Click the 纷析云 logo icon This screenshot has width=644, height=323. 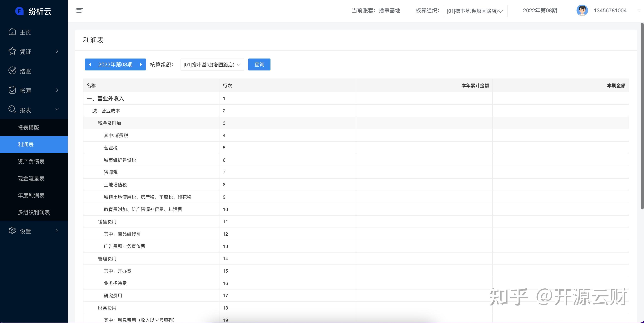click(19, 11)
